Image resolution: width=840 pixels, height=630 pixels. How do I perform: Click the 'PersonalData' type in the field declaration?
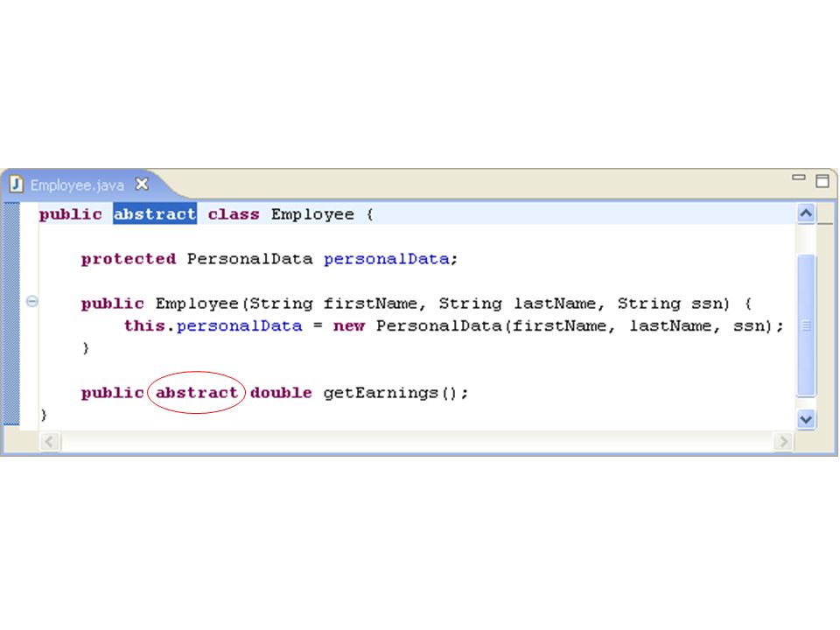pyautogui.click(x=249, y=259)
